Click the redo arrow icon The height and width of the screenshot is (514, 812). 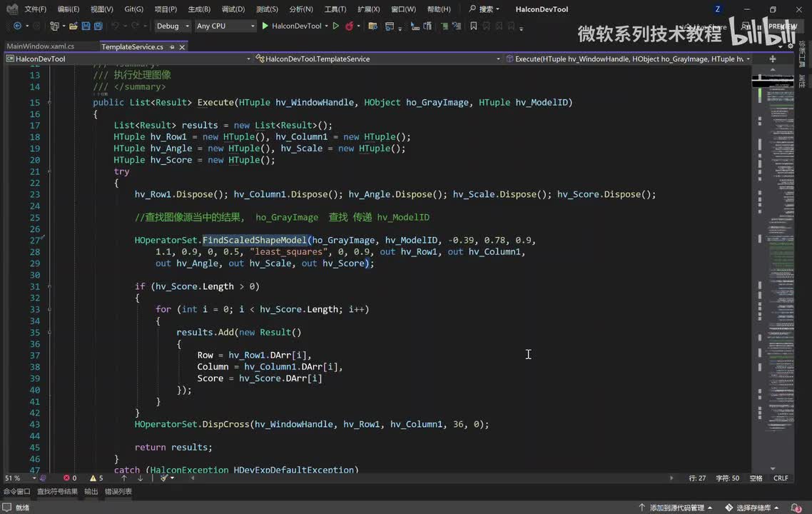point(135,26)
